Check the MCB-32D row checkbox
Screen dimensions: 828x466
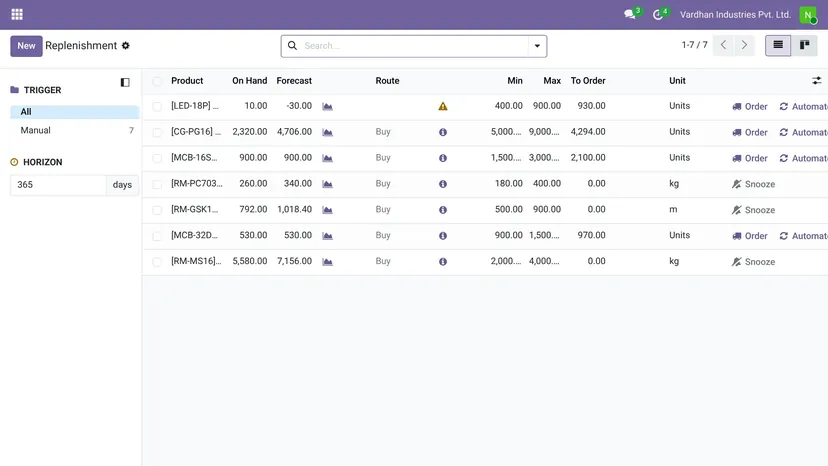pos(157,236)
